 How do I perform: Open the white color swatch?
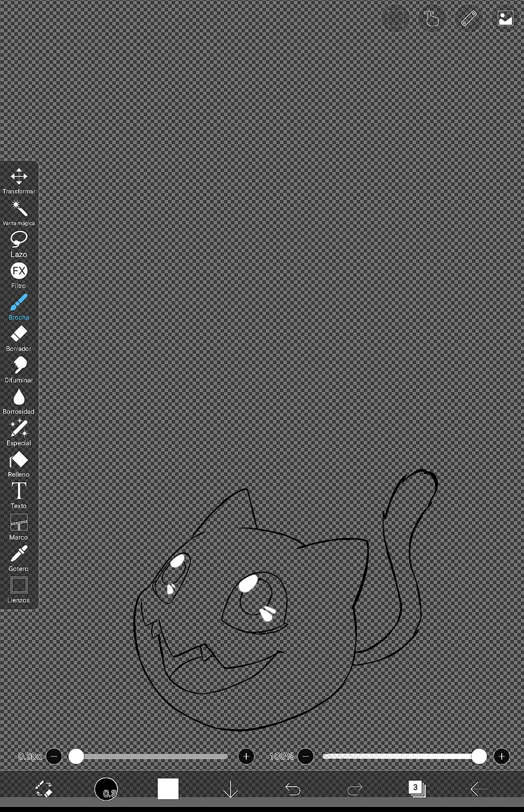tap(168, 789)
